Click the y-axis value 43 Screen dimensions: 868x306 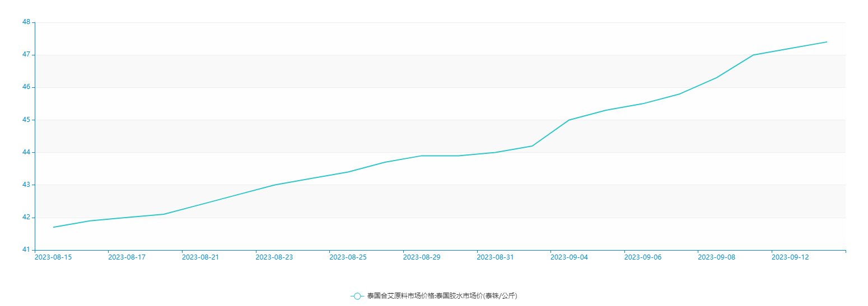pos(26,185)
